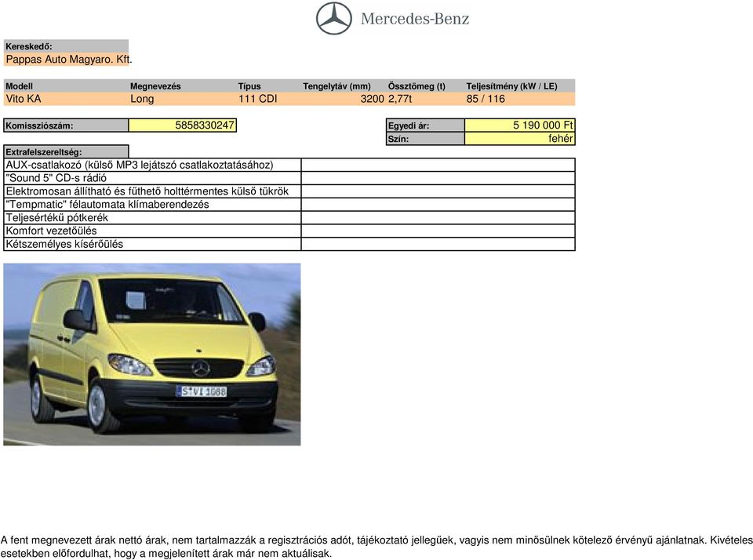The height and width of the screenshot is (560, 753).
Task: Click the Mercedes-Benz star logo
Action: (x=334, y=18)
